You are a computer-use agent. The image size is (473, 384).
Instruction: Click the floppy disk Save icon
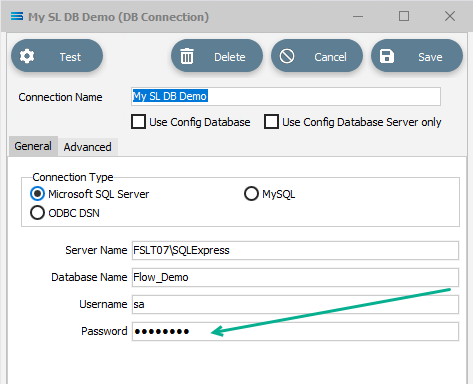point(387,56)
